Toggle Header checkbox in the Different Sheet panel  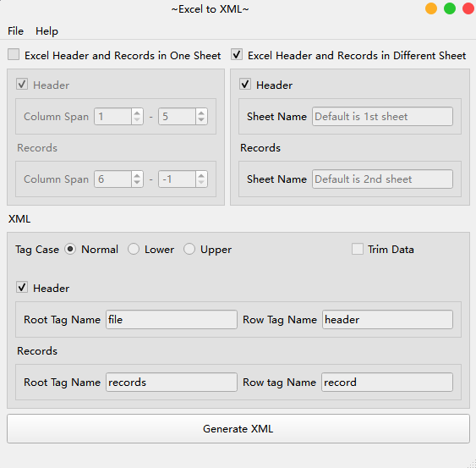245,84
